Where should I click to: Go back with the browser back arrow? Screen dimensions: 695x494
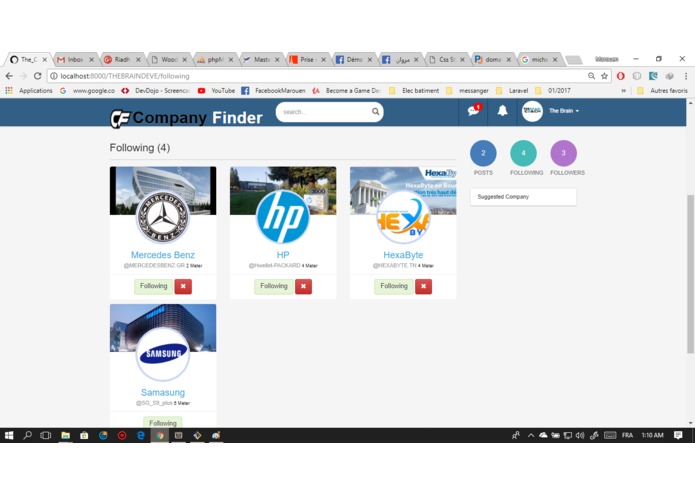(9, 76)
